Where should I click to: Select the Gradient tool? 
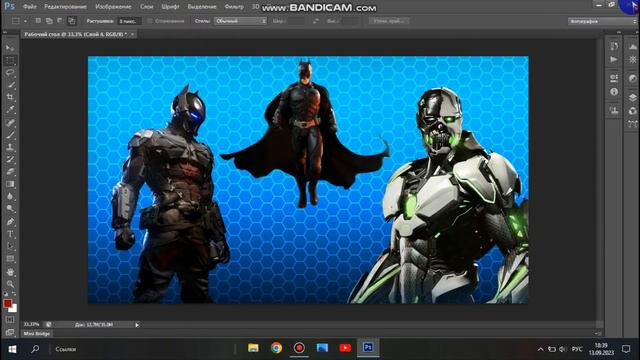pos(10,184)
